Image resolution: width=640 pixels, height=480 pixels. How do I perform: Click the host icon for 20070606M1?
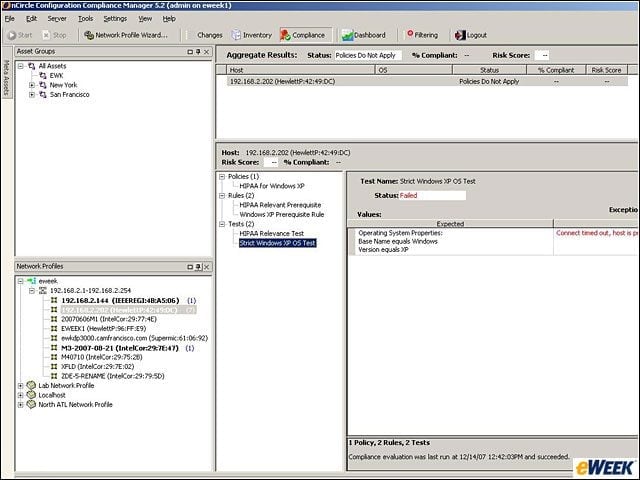[x=54, y=319]
